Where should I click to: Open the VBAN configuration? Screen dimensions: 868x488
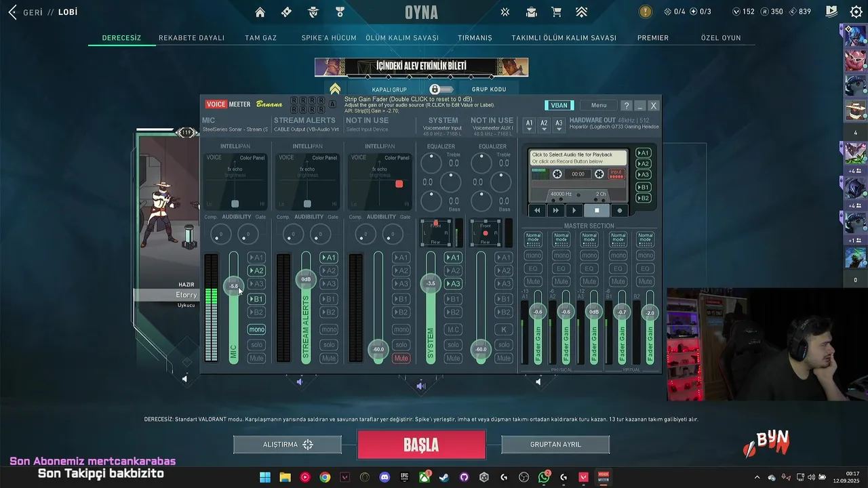click(x=559, y=105)
